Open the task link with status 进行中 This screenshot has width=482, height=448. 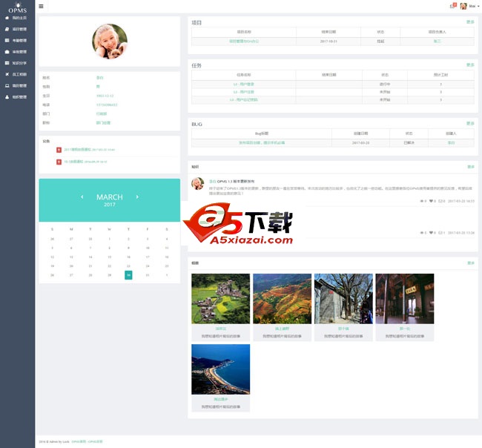[x=243, y=84]
